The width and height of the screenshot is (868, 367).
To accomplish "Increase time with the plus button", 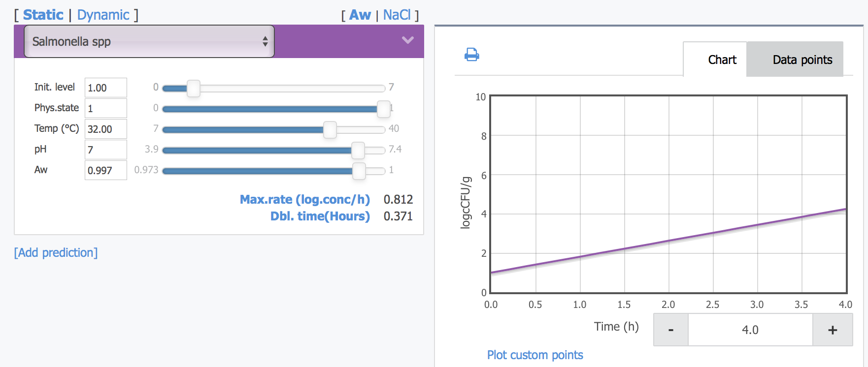I will coord(833,330).
